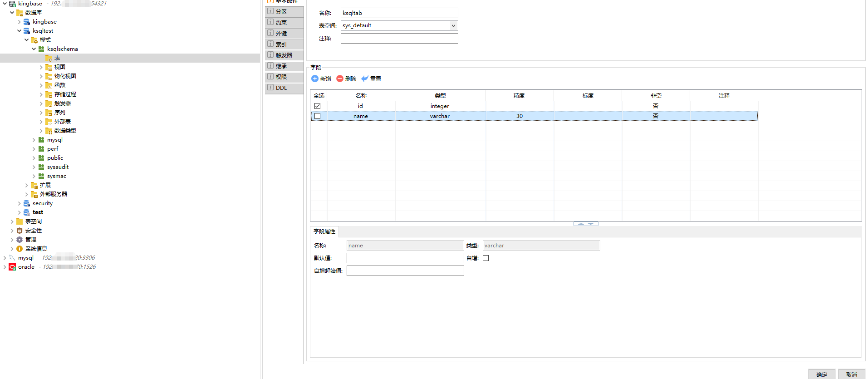Click the 默认值 default value field

pyautogui.click(x=405, y=258)
